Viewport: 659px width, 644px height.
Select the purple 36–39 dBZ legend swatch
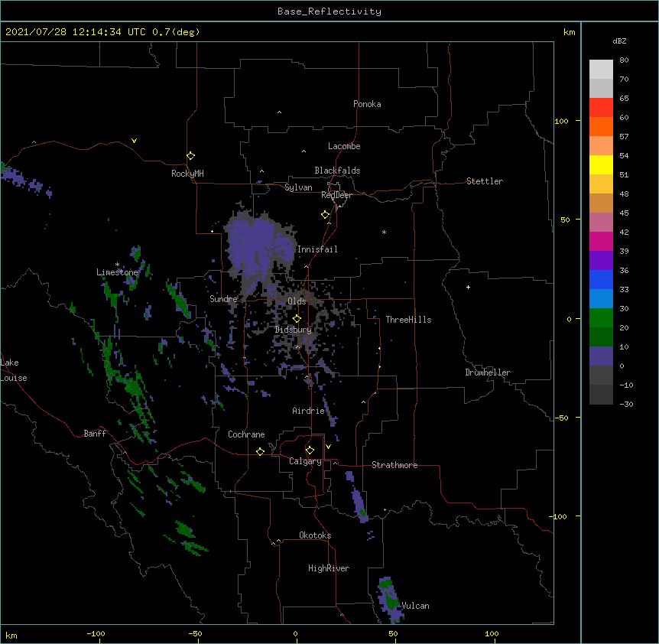601,260
